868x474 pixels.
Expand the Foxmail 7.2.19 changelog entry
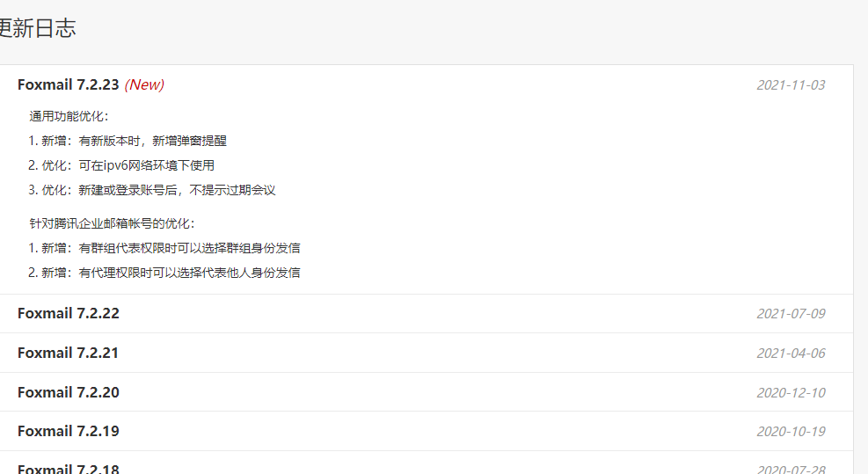68,431
